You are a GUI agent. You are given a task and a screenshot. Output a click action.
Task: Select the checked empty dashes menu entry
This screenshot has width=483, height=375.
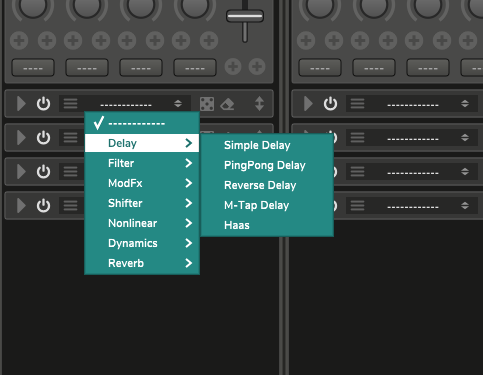click(142, 123)
